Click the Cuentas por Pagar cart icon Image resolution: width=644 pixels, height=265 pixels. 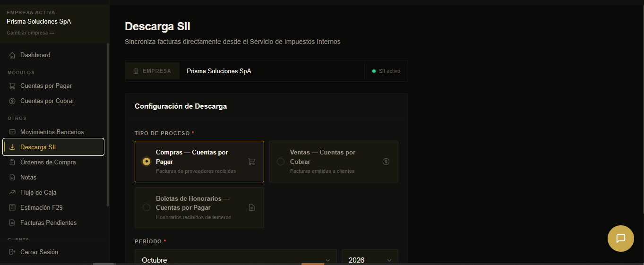(12, 86)
